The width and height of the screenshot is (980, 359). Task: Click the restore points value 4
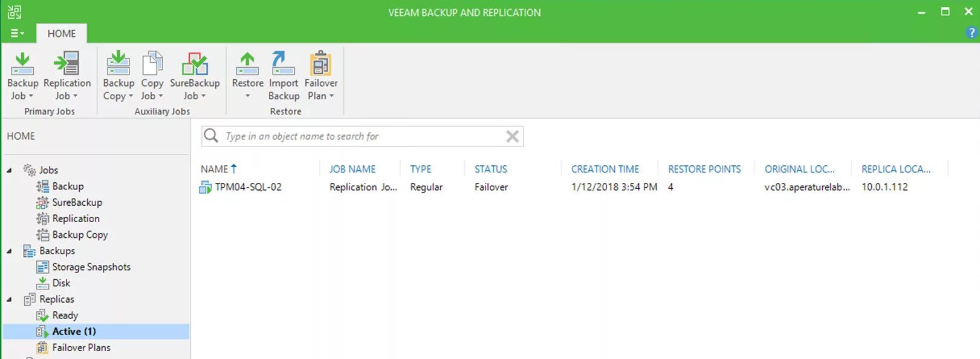click(670, 187)
